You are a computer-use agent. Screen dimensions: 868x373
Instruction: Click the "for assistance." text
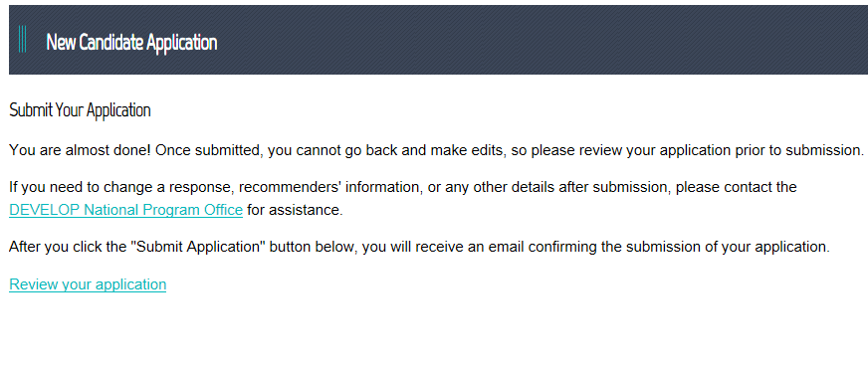[295, 210]
